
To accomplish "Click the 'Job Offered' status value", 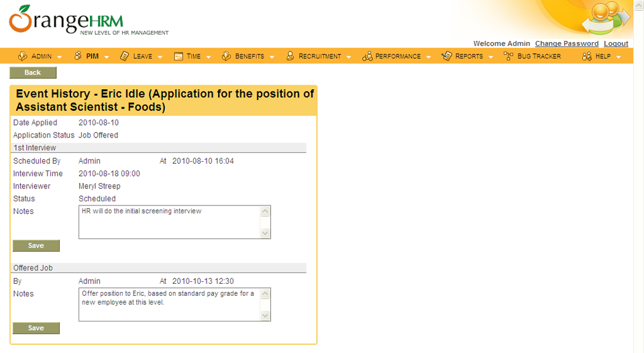I will tap(98, 135).
